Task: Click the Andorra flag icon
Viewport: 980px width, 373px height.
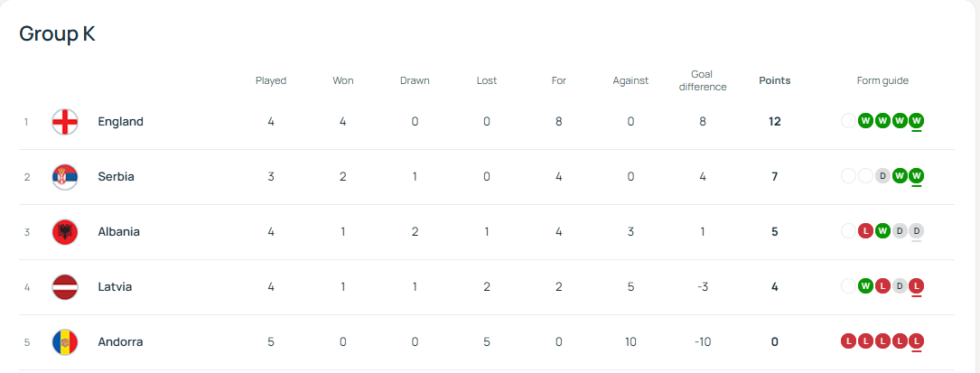Action: click(65, 342)
